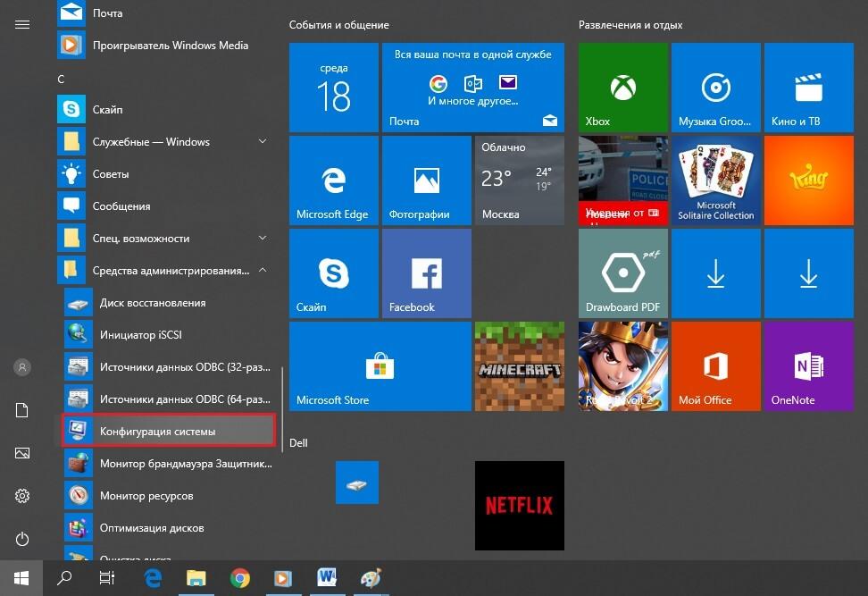
Task: Expand the hamburger menu in Start
Action: (22, 24)
